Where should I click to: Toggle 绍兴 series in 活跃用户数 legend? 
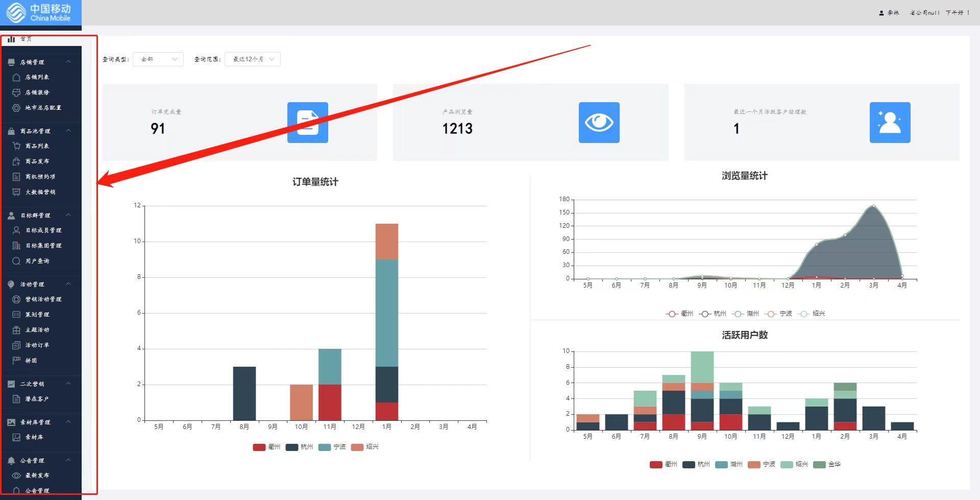click(794, 465)
